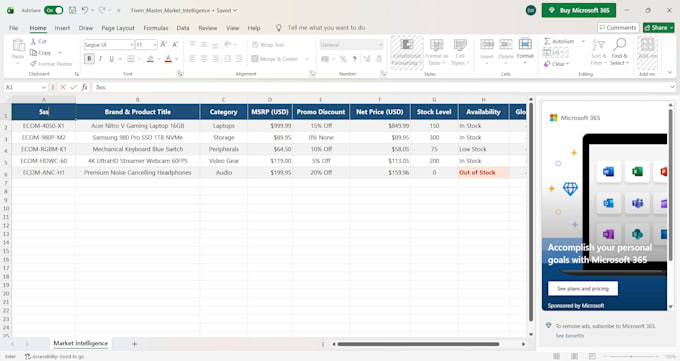Click Merge & Center

pos(275,59)
